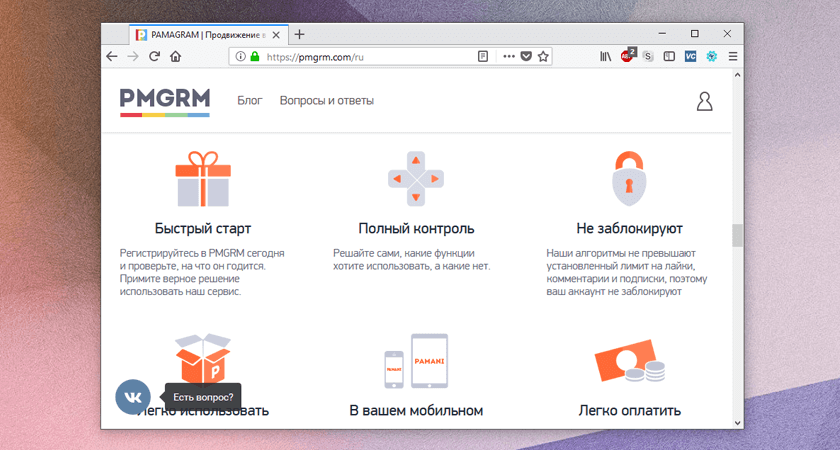840x450 pixels.
Task: Click the d-pad Полный контроль icon
Action: coord(416,179)
